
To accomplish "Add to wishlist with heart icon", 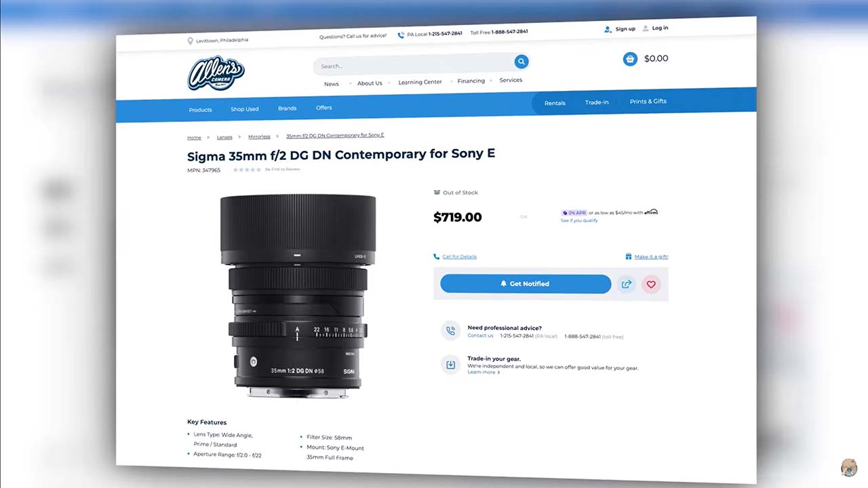I will pos(651,285).
